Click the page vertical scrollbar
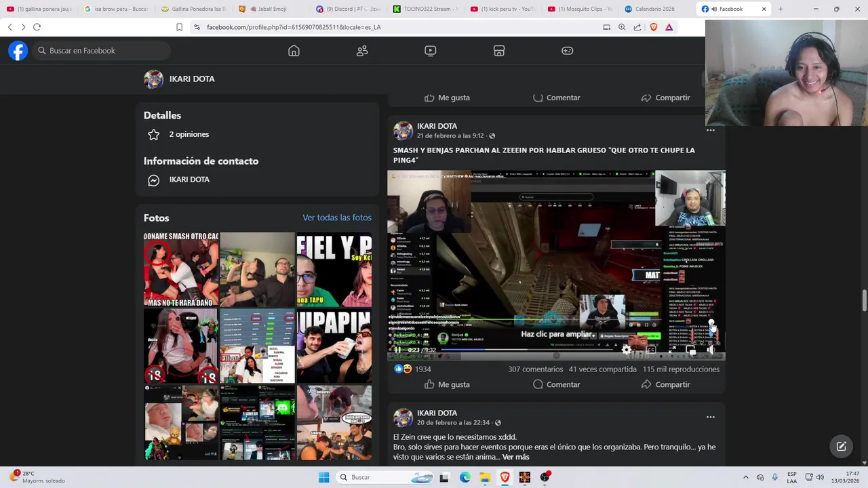This screenshot has width=868, height=488. coord(864,302)
